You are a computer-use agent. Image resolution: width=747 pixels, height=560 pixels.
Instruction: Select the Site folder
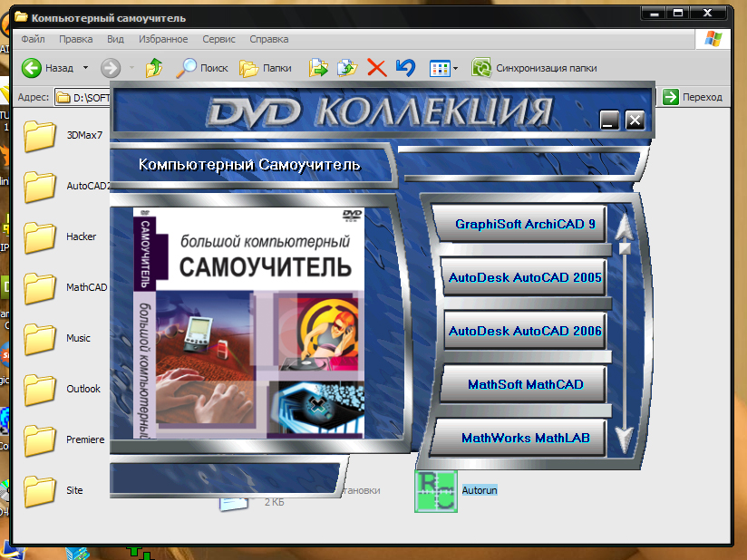[53, 491]
